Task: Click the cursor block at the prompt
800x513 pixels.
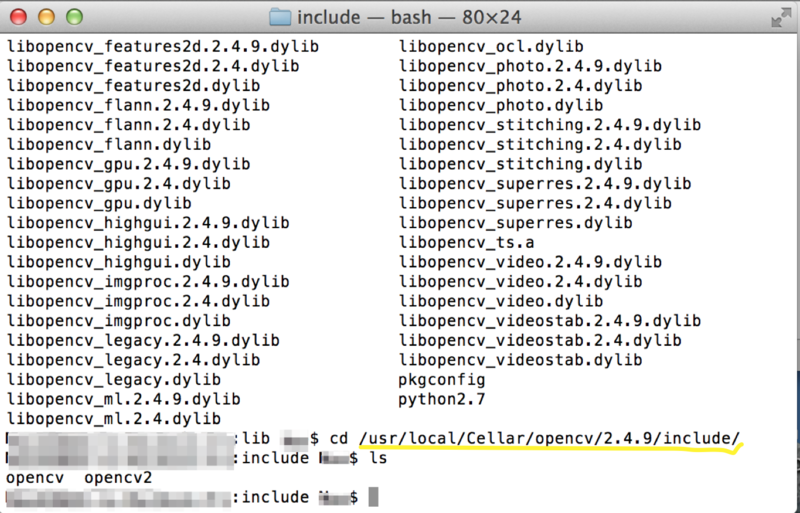Action: (373, 497)
